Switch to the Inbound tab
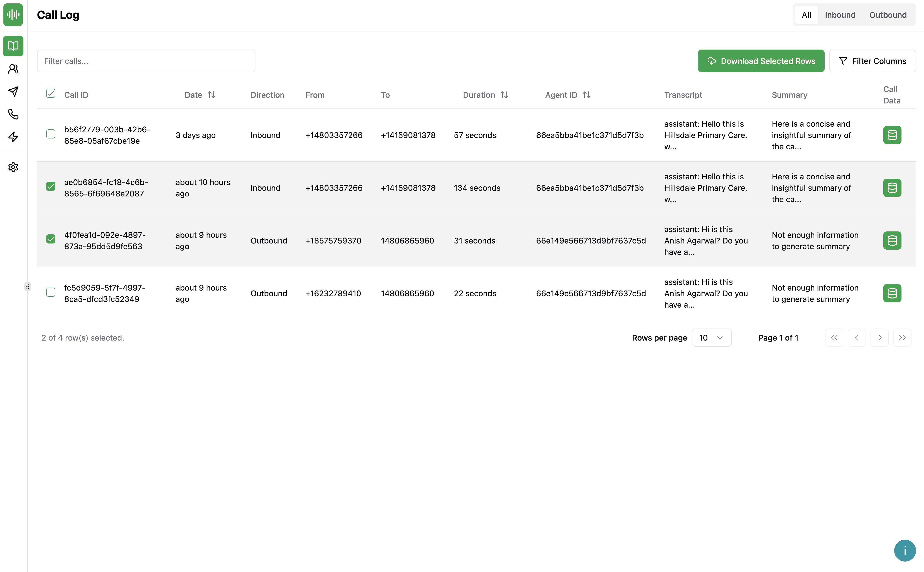The width and height of the screenshot is (924, 572). 840,15
